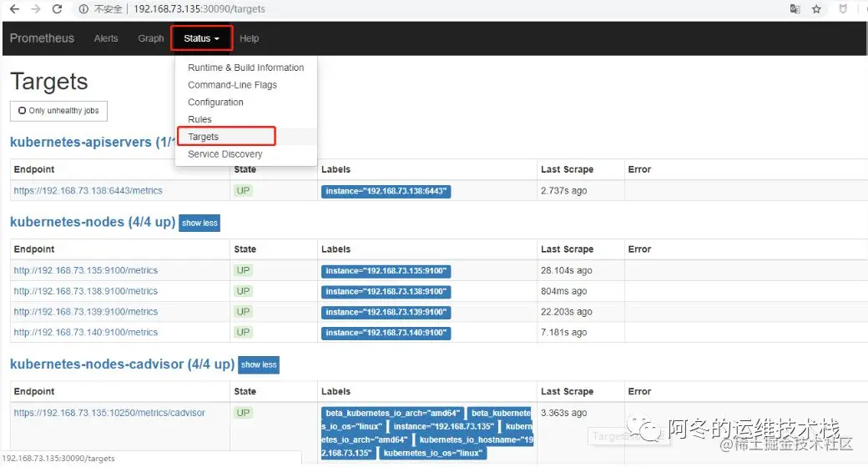Click instance="192.168.73.140:9100" label badge

(x=386, y=333)
